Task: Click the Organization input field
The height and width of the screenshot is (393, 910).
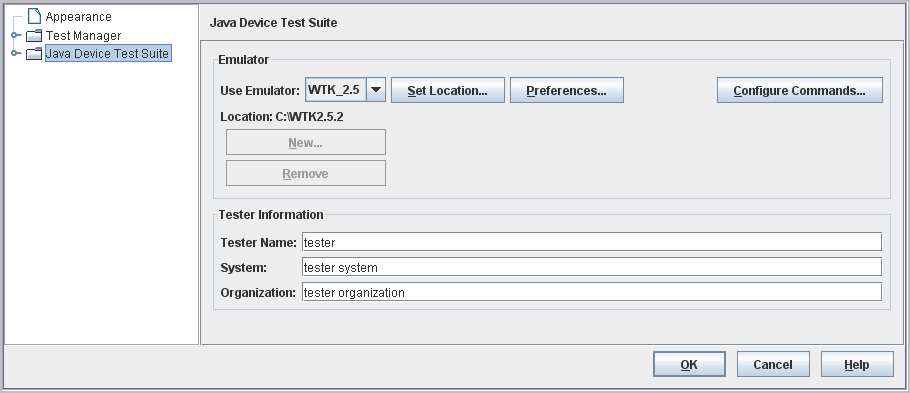Action: (592, 292)
